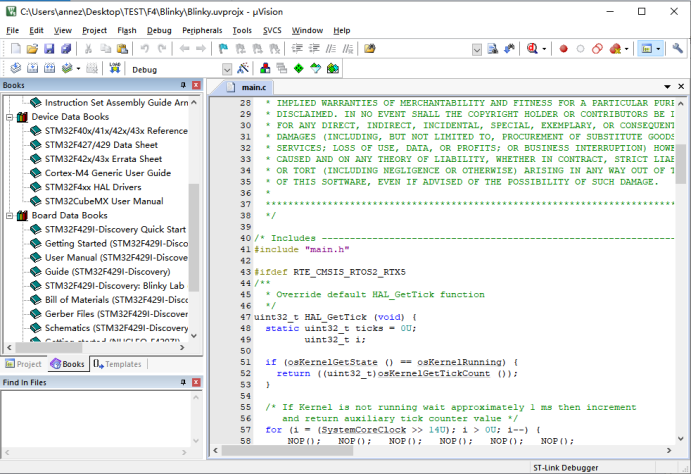Collapse the Device Data Books tree node
Viewport: 692px width, 474px height.
(9, 117)
